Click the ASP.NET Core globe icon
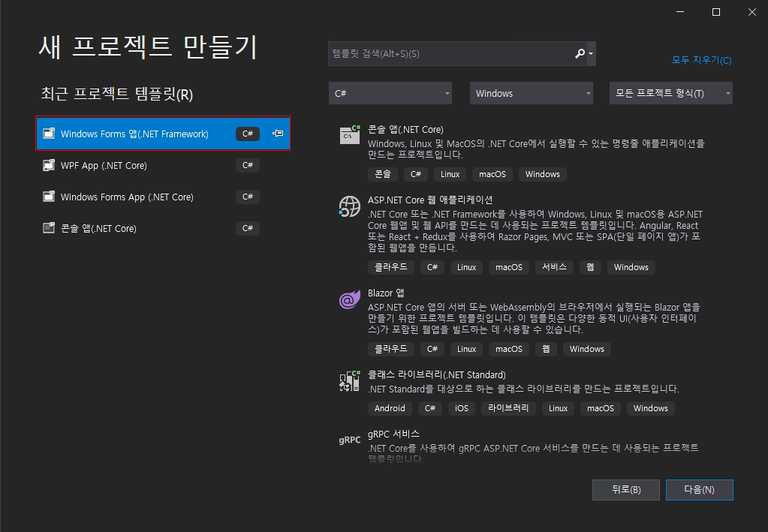Viewport: 768px width, 532px height. point(349,206)
